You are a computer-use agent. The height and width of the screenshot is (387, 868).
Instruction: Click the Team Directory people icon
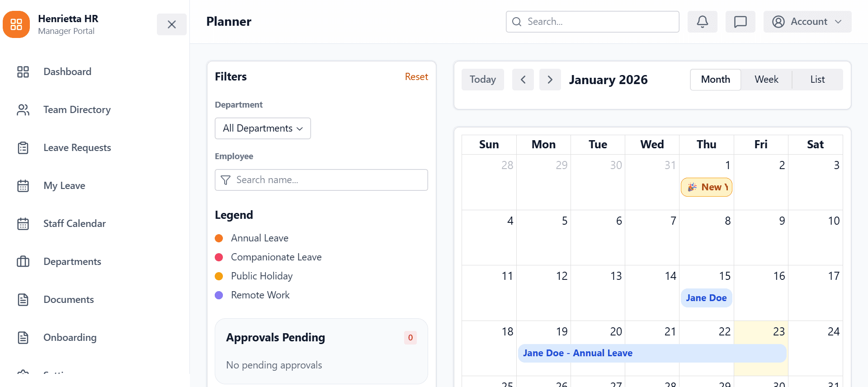tap(23, 109)
